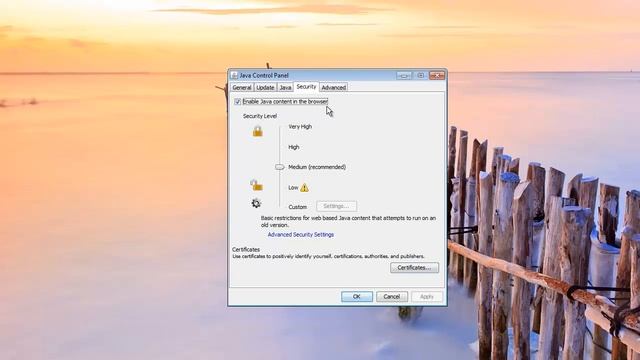Image resolution: width=640 pixels, height=360 pixels.
Task: Go to the Advanced tab
Action: tap(333, 87)
